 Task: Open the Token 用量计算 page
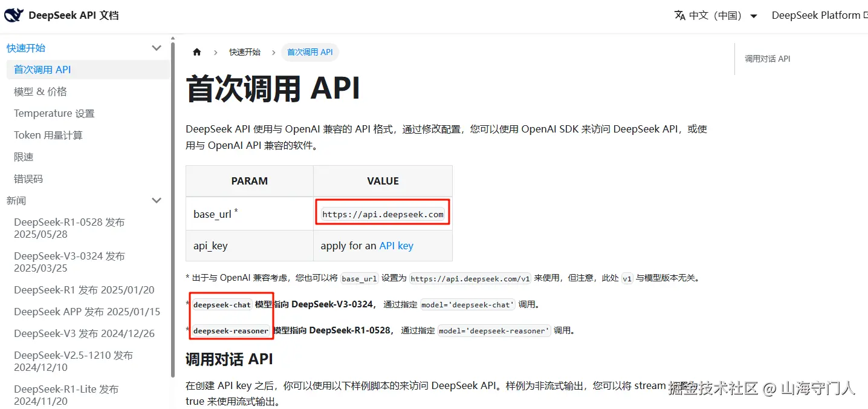(88, 135)
